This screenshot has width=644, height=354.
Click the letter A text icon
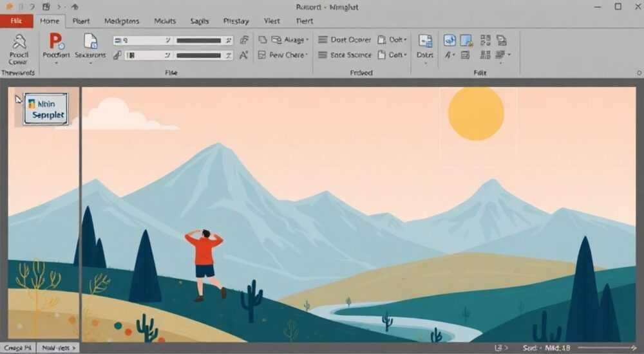tap(244, 55)
